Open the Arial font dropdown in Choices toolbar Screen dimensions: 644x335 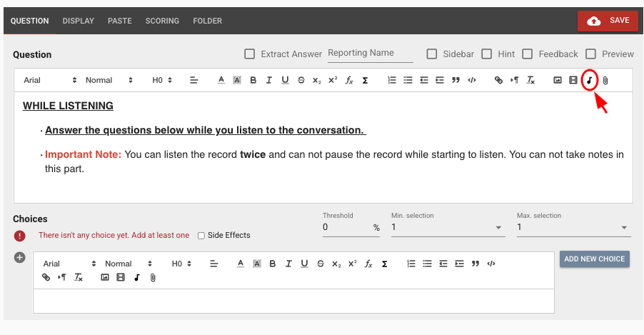69,264
